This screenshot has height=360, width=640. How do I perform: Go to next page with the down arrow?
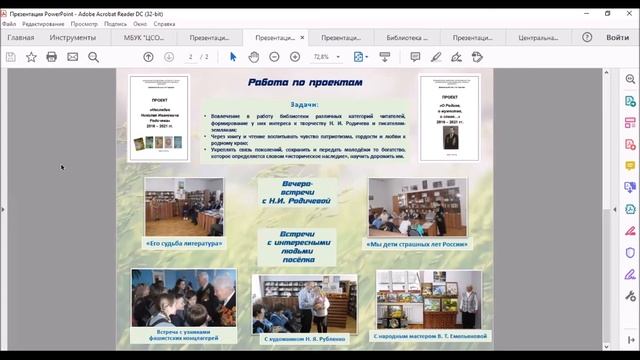coord(169,57)
